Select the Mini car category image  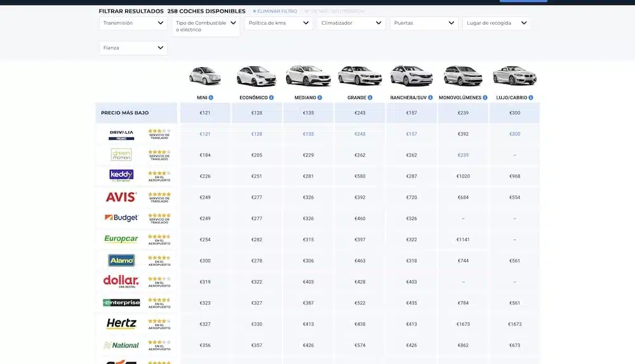(205, 75)
